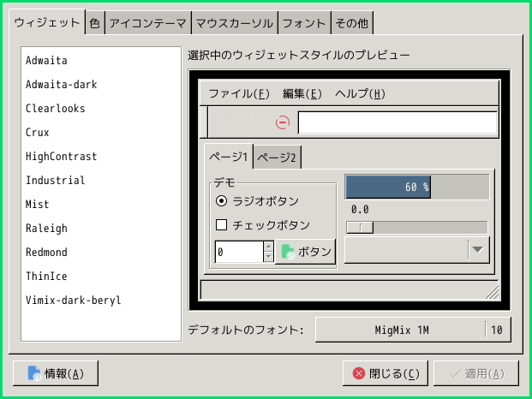Select the Industrial widget theme
Image resolution: width=532 pixels, height=399 pixels.
click(101, 181)
